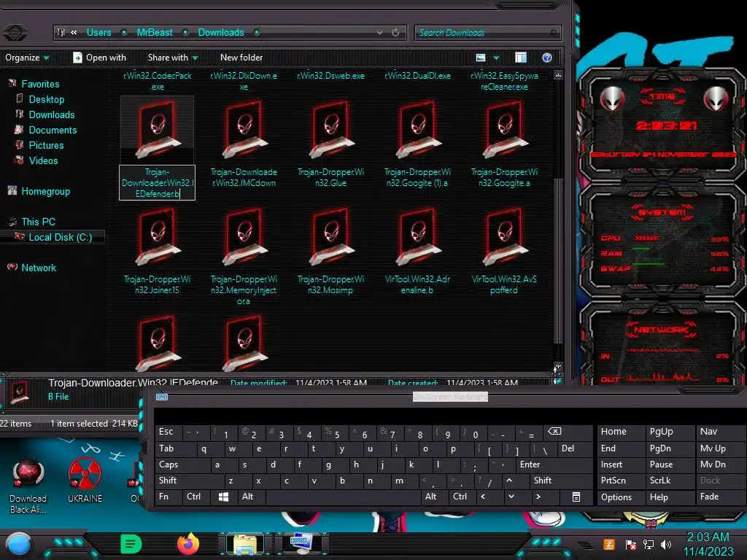Select Favorites in navigation pane

[41, 84]
